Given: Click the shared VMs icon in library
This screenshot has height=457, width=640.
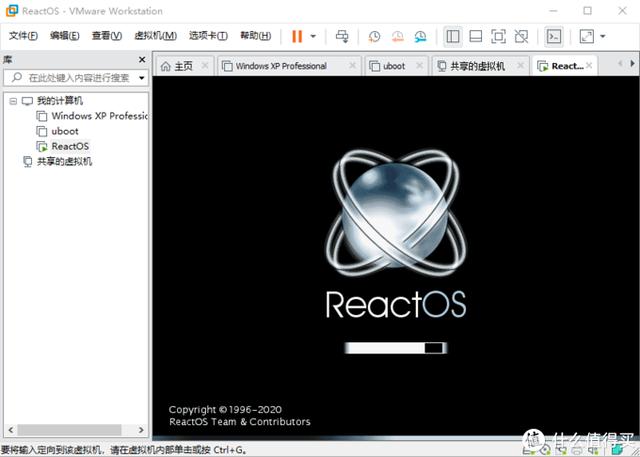Looking at the screenshot, I should coord(27,162).
